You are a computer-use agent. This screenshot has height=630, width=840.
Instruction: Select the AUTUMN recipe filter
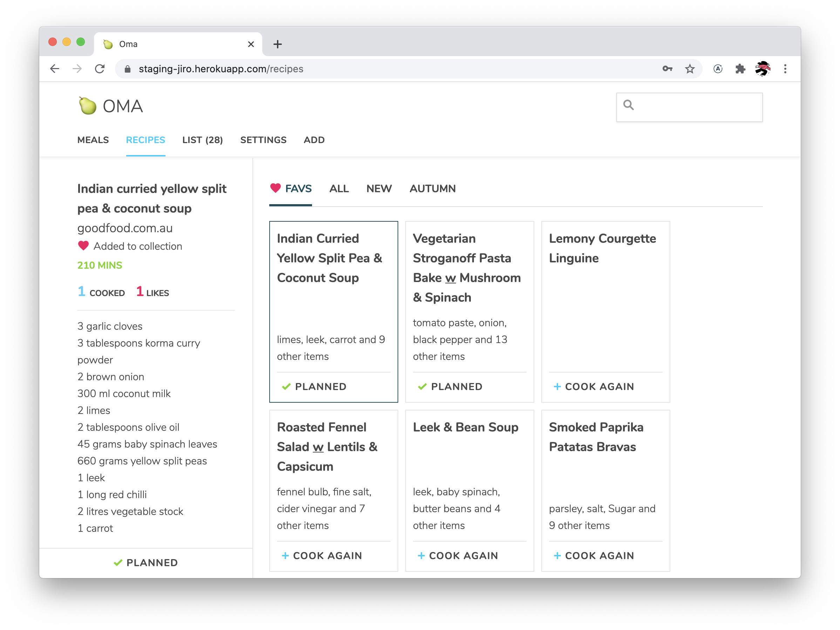433,188
